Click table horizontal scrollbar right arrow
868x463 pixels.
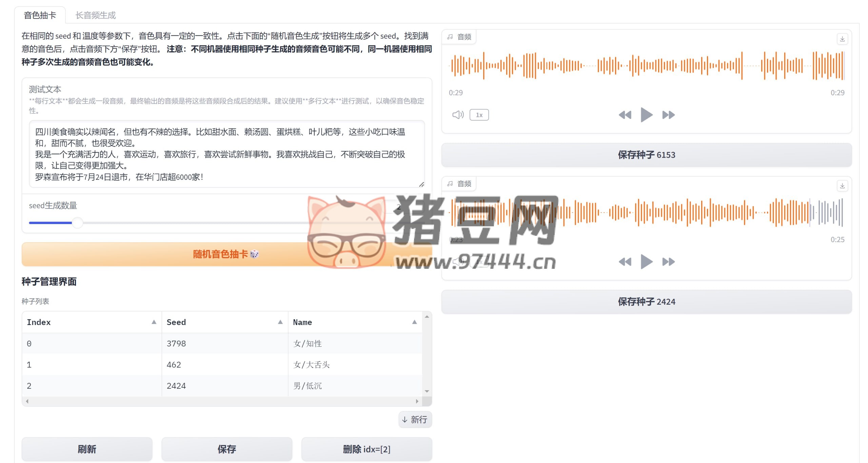[x=417, y=401]
